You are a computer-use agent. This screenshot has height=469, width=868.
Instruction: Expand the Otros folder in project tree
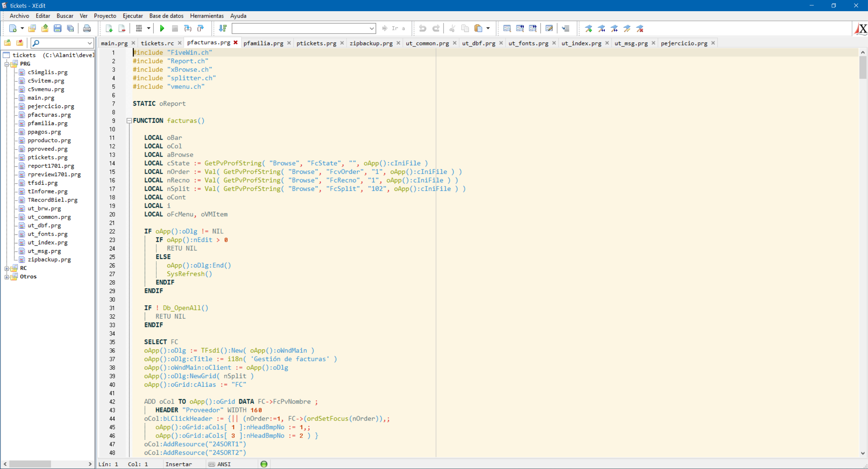(x=6, y=277)
